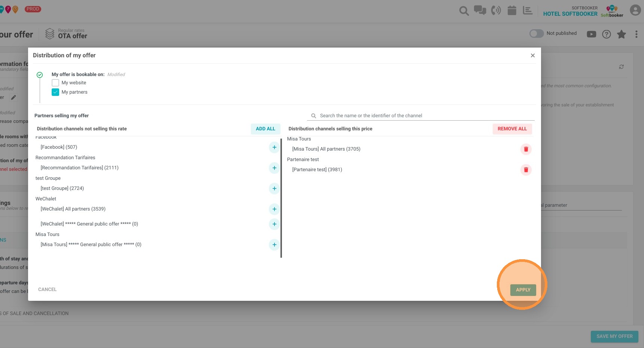Click the refresh icon on background panel

tap(622, 67)
